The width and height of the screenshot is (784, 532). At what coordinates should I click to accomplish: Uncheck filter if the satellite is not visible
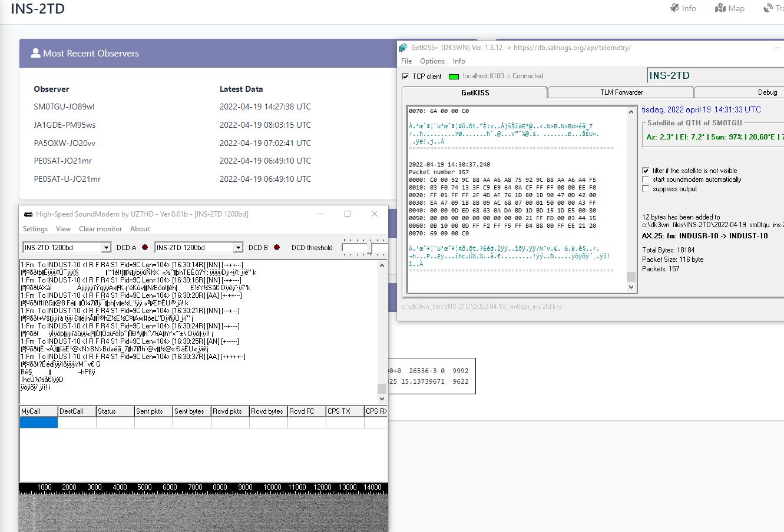point(645,170)
